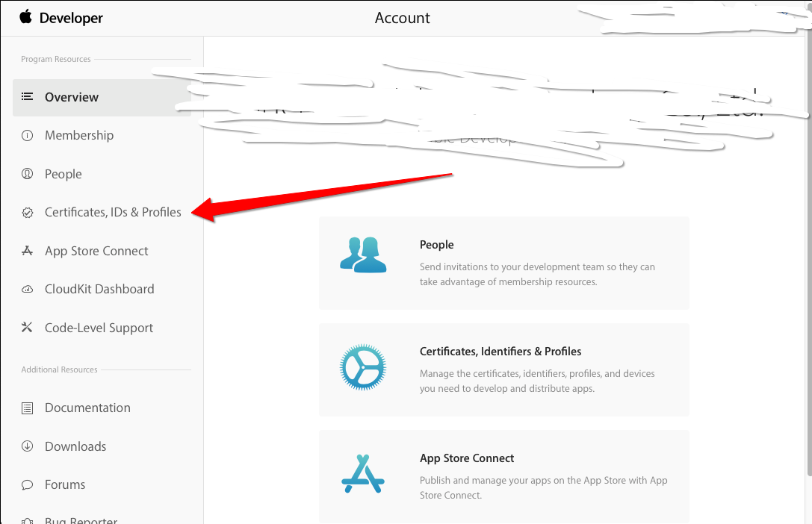Click the Account page title
Screen dimensions: 812x524
coord(403,18)
